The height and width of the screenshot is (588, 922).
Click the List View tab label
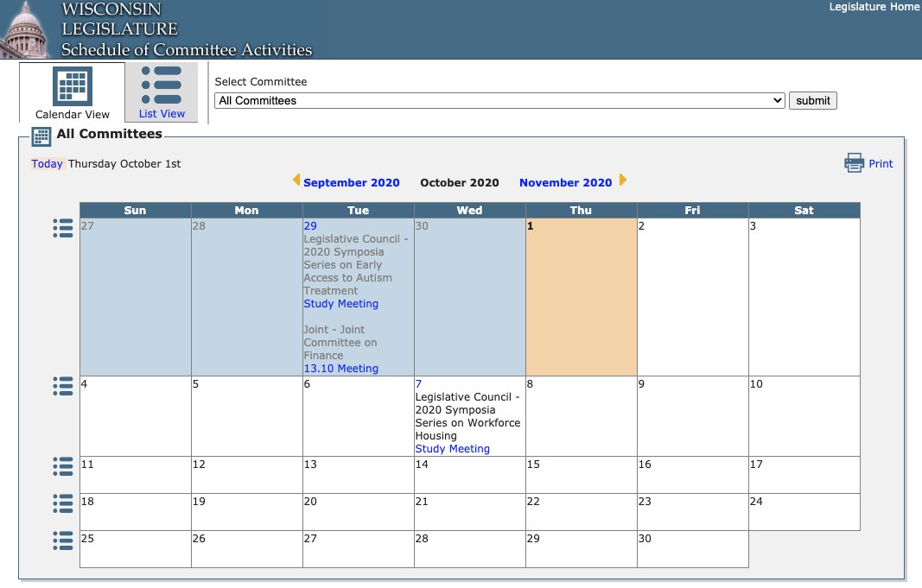[x=162, y=114]
